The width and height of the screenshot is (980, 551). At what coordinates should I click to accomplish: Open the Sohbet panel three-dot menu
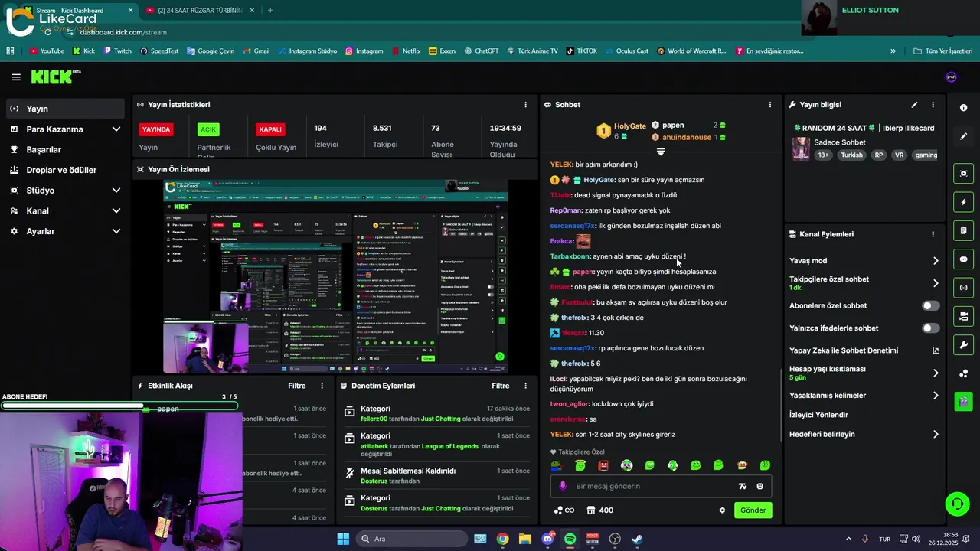(770, 105)
